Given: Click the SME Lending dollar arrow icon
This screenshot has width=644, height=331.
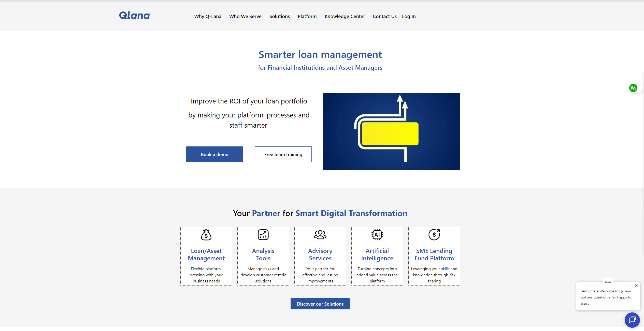Looking at the screenshot, I should (434, 235).
